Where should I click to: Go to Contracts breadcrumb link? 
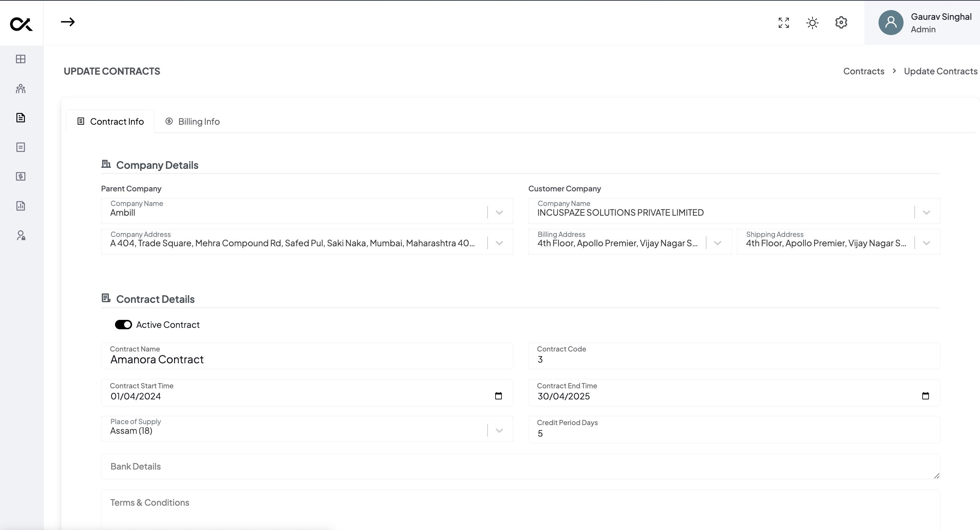(864, 71)
